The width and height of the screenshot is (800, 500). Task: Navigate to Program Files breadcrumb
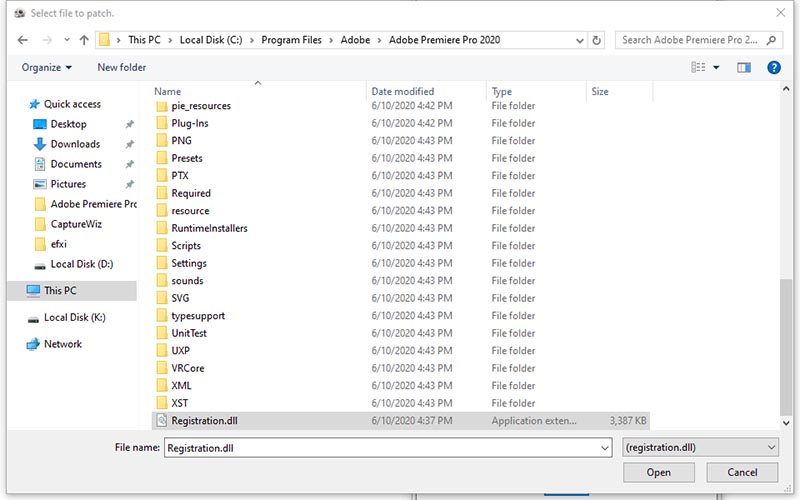(291, 40)
